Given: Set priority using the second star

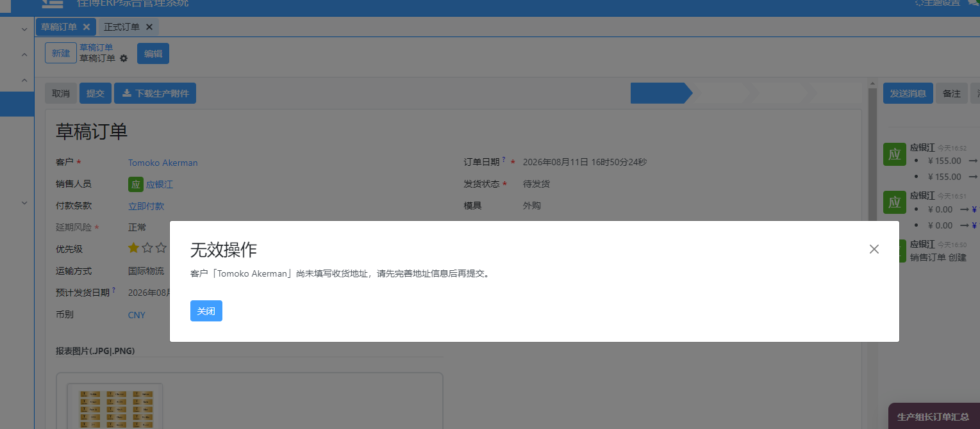Looking at the screenshot, I should (147, 248).
